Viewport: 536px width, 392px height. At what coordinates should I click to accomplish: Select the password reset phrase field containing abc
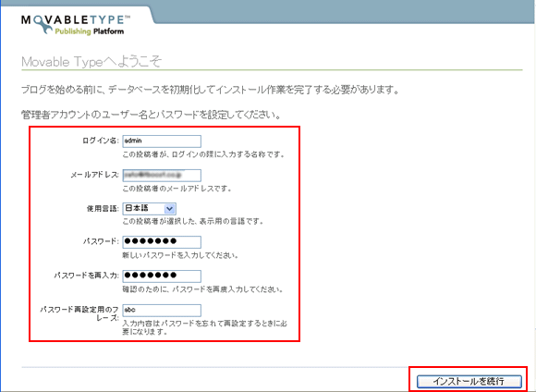162,310
